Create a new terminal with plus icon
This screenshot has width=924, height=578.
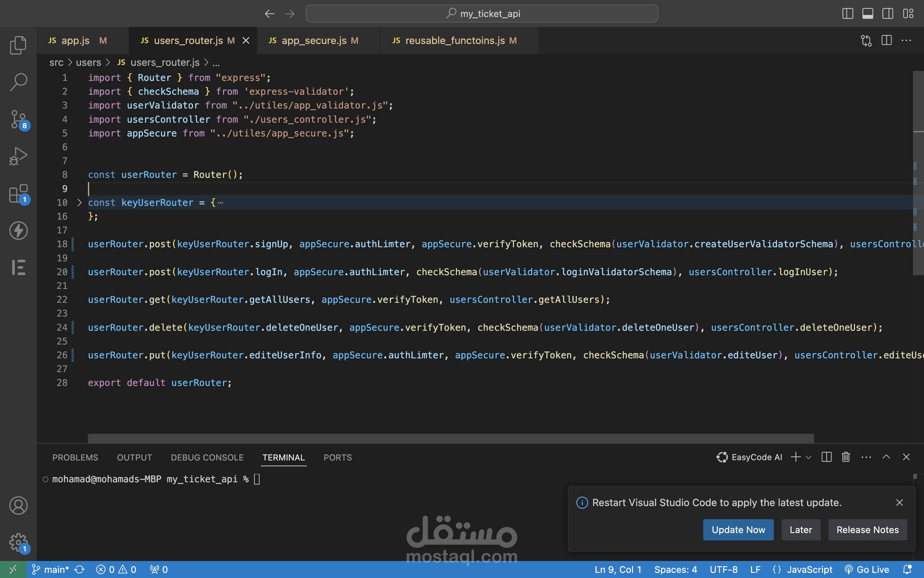[x=796, y=457]
